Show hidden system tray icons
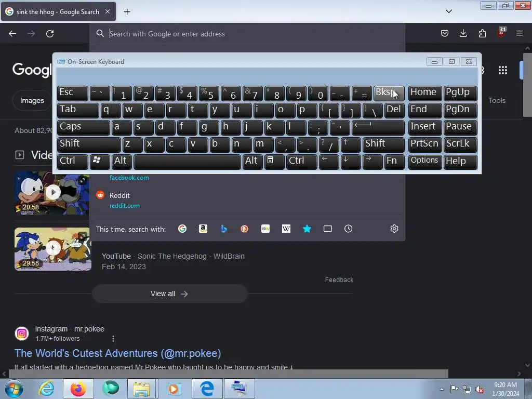 pyautogui.click(x=442, y=389)
